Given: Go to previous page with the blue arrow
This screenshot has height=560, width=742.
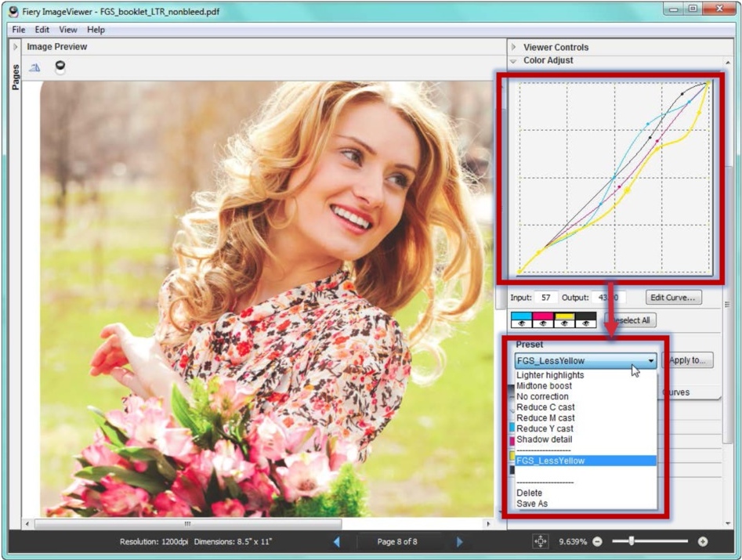Looking at the screenshot, I should point(338,540).
